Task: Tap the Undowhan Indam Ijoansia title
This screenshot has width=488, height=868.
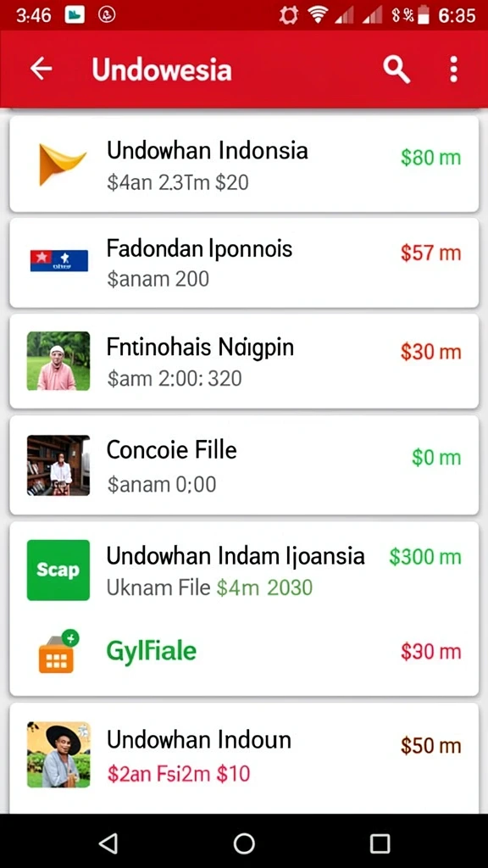Action: pos(236,556)
